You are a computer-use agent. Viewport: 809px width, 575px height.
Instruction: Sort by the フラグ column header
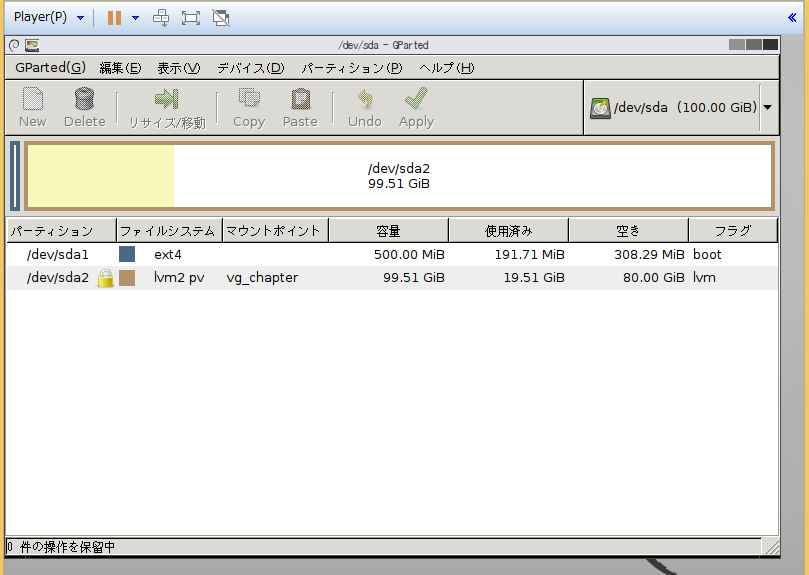click(733, 231)
